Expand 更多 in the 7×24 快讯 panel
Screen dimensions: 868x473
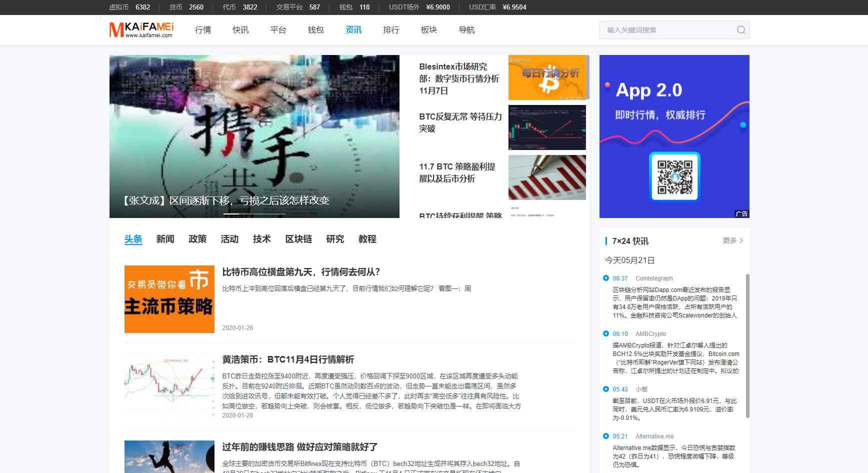coord(732,240)
